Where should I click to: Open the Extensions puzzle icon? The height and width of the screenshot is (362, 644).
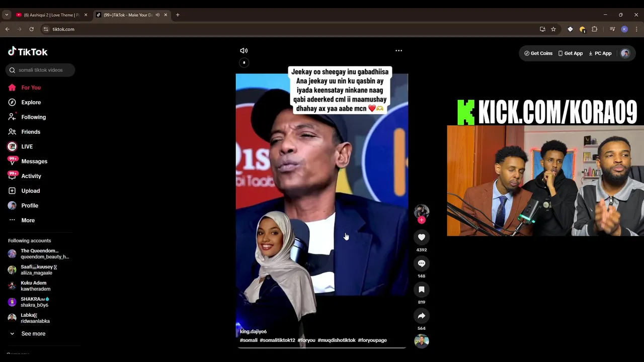(x=594, y=29)
